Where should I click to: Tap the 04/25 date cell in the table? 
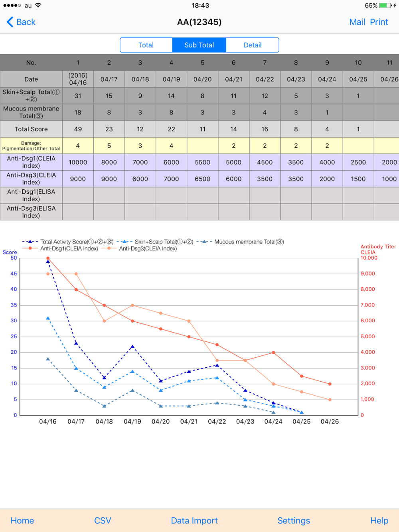tap(358, 79)
